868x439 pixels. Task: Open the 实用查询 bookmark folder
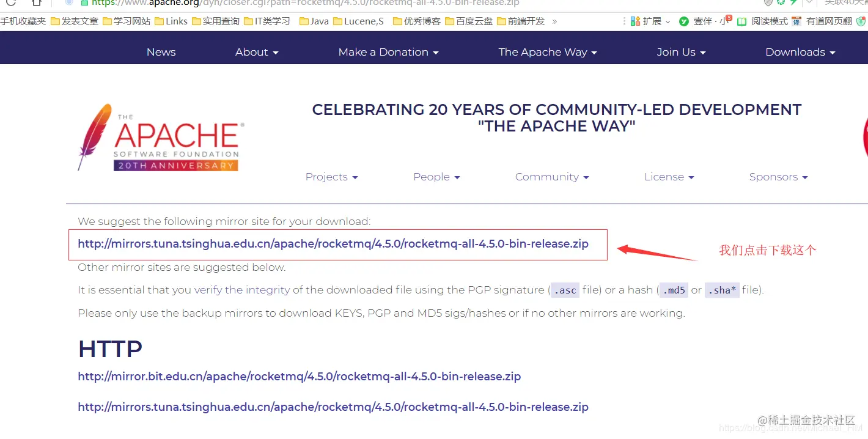click(216, 21)
